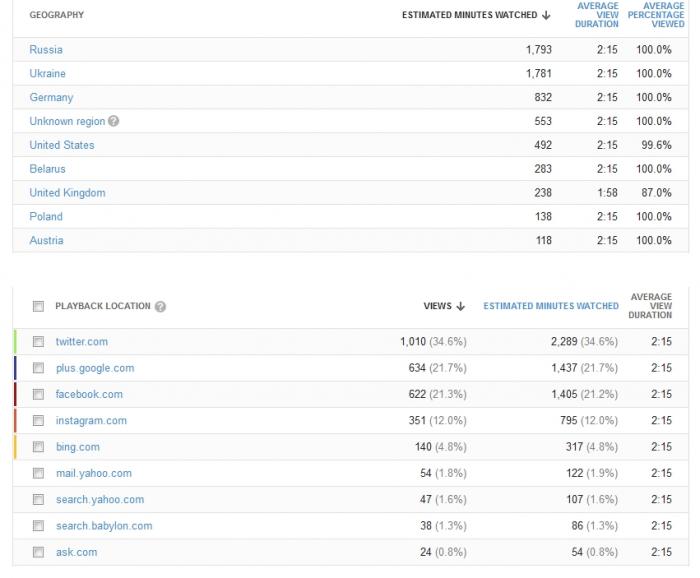Viewport: 700px width, 578px height.
Task: Sort geography by Average View Duration
Action: click(x=597, y=15)
